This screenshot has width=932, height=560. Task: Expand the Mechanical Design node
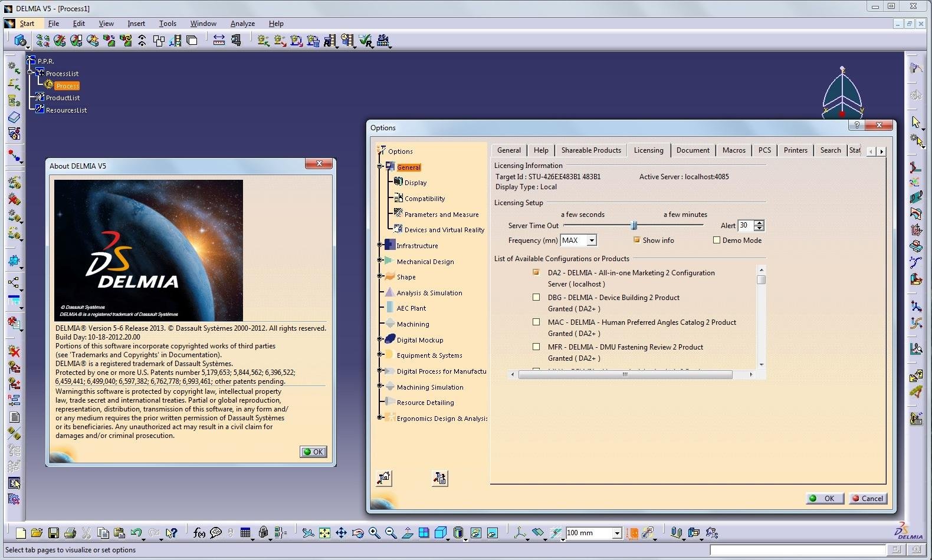tap(380, 260)
